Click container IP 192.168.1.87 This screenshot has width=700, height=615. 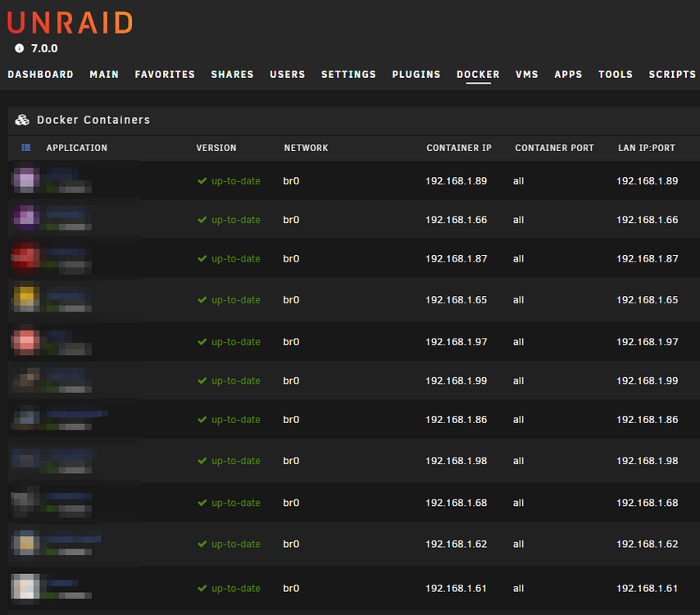point(457,258)
